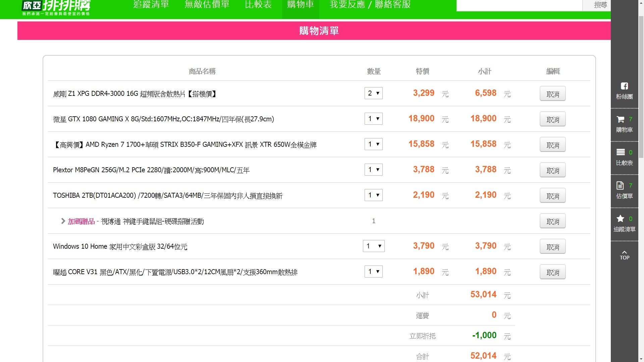Click the 欣亞 排排購 site logo
Viewport: 644px width, 362px height.
(56, 7)
